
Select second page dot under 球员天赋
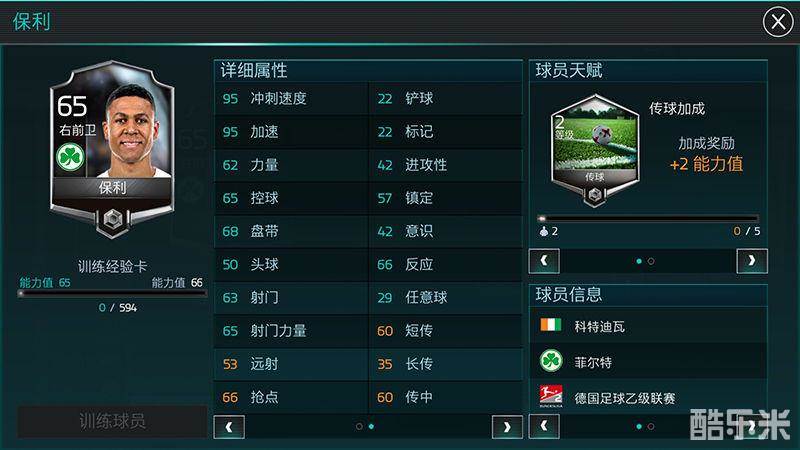tap(651, 261)
